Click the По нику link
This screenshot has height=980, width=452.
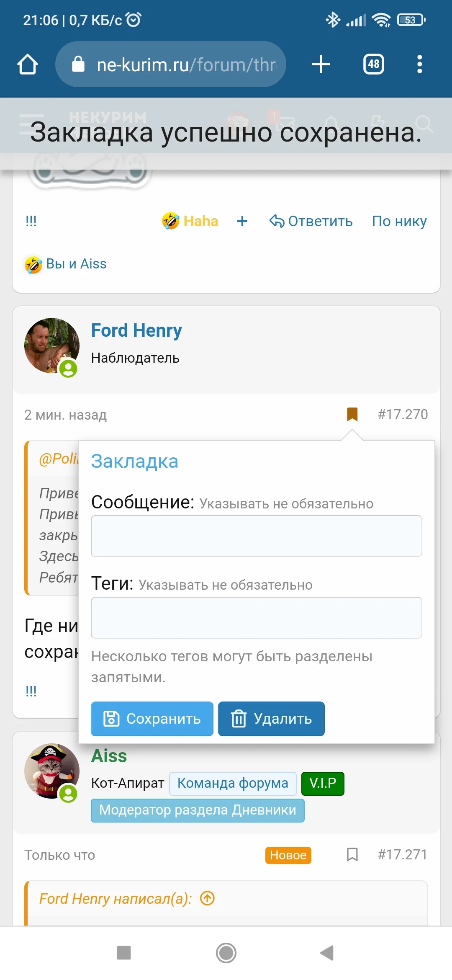pyautogui.click(x=399, y=221)
